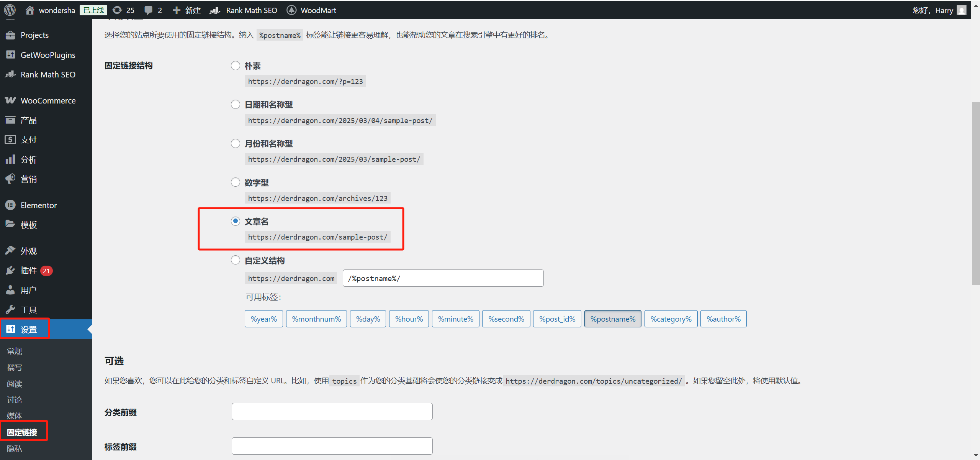The height and width of the screenshot is (460, 980).
Task: Click the 分类前缀 input field
Action: [331, 411]
